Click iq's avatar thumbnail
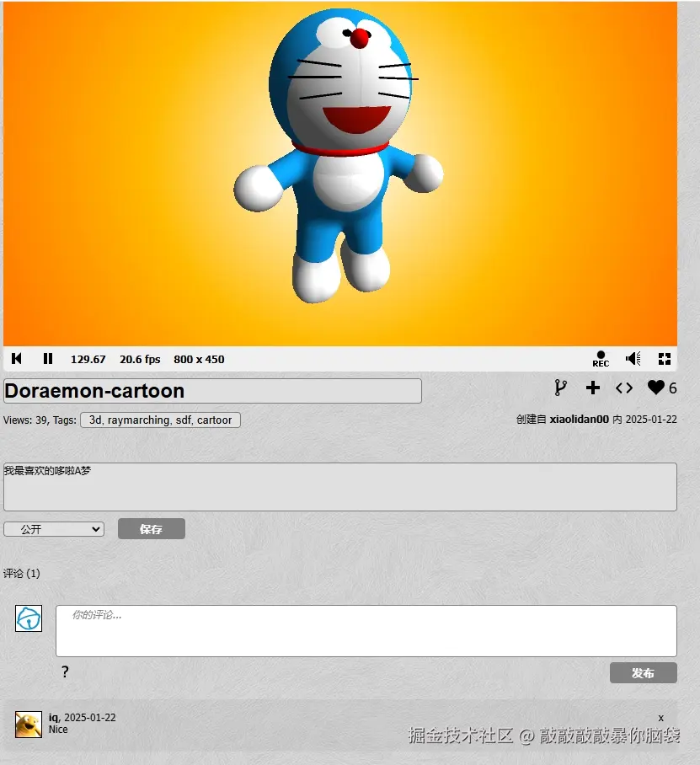The width and height of the screenshot is (700, 765). 29,725
